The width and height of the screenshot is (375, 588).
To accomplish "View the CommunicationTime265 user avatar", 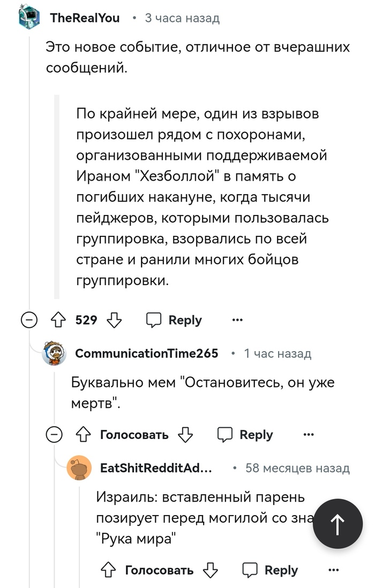I will pyautogui.click(x=54, y=354).
